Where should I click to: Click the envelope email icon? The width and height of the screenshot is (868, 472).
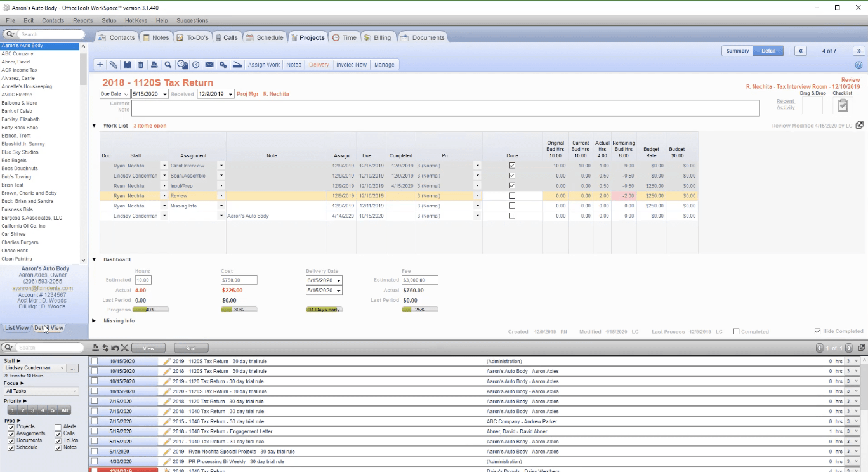click(209, 65)
